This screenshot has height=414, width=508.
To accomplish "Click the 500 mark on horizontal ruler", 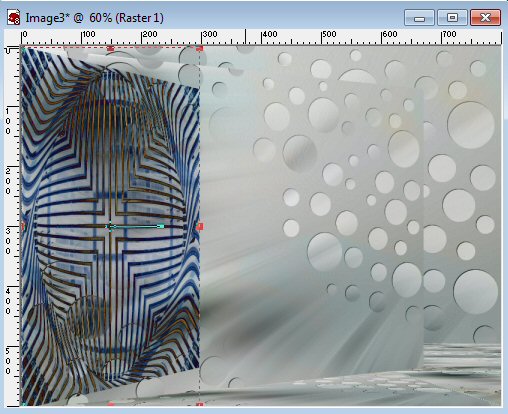I will 329,34.
